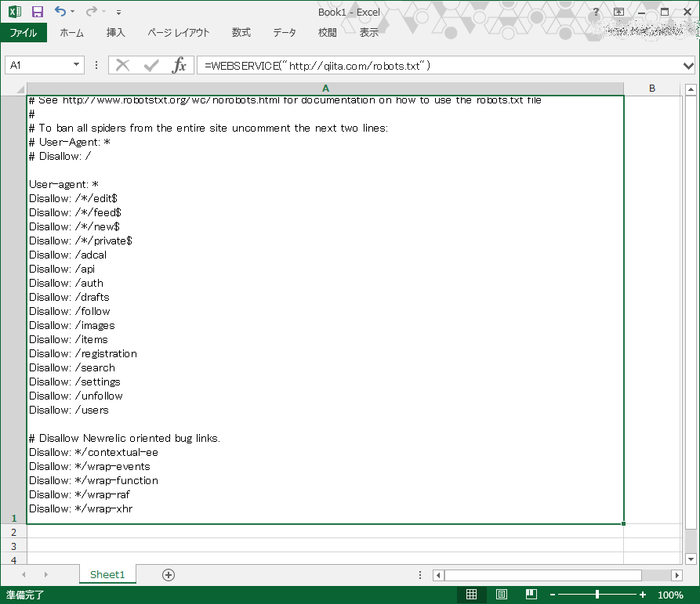Add a new sheet with the plus button
Viewport: 700px width, 604px height.
(167, 573)
